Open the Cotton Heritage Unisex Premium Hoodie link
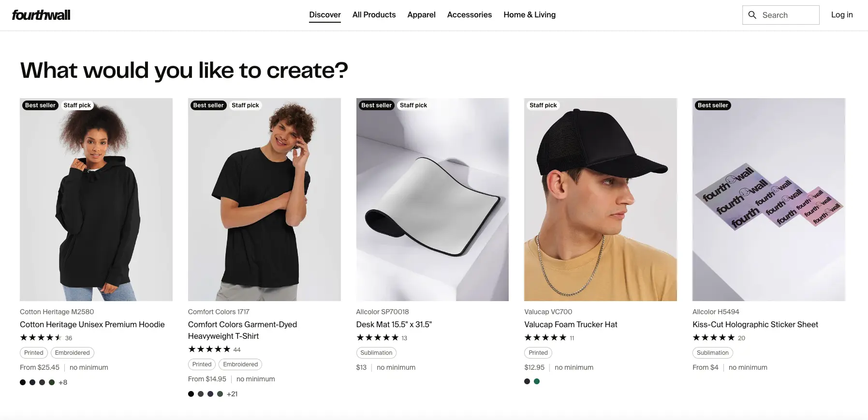Image resolution: width=868 pixels, height=420 pixels. [x=92, y=325]
